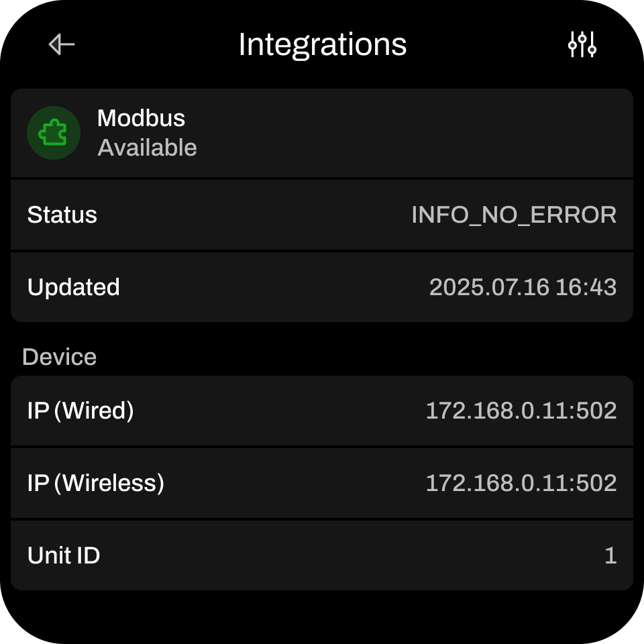Click the Integrations page title
The image size is (644, 644).
click(x=322, y=45)
